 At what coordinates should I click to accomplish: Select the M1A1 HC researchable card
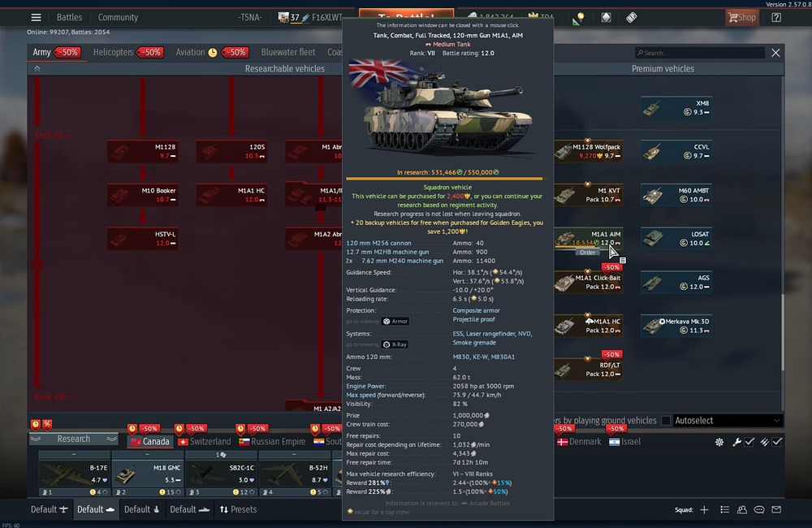231,195
